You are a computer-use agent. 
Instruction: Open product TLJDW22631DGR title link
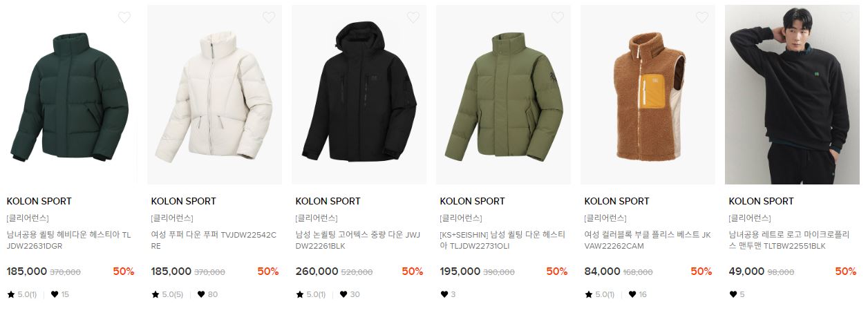68,240
